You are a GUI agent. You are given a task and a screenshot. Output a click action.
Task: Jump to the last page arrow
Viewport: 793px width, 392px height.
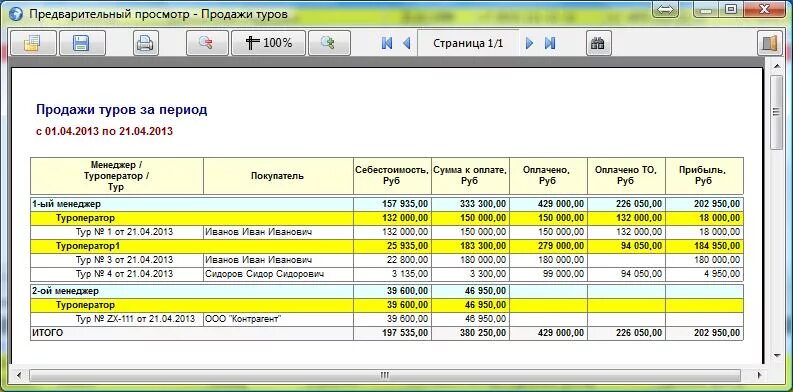(550, 43)
